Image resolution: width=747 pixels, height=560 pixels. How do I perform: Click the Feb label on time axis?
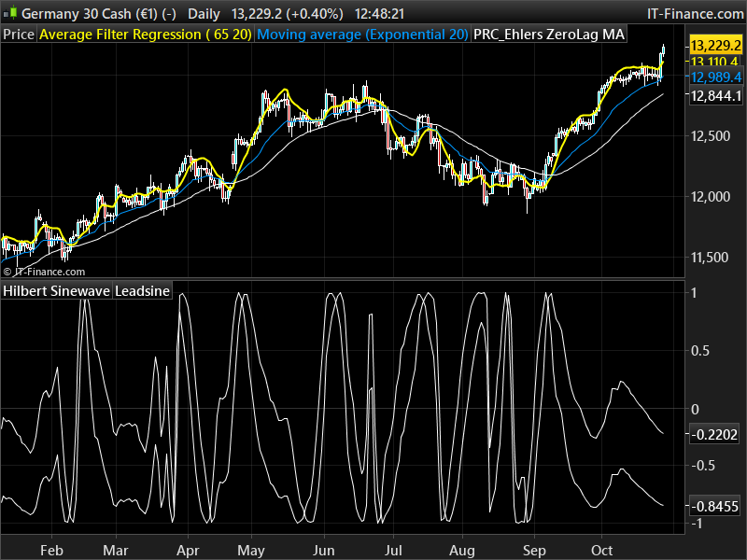click(x=51, y=551)
